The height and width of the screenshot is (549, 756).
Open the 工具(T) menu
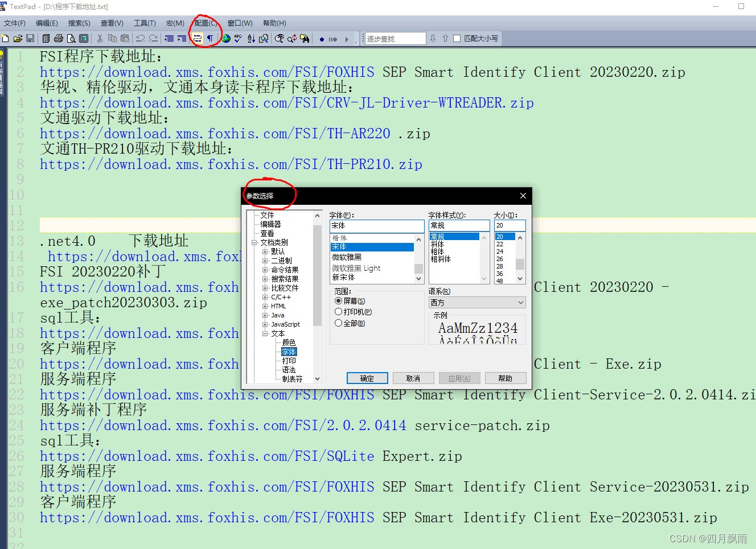(145, 23)
